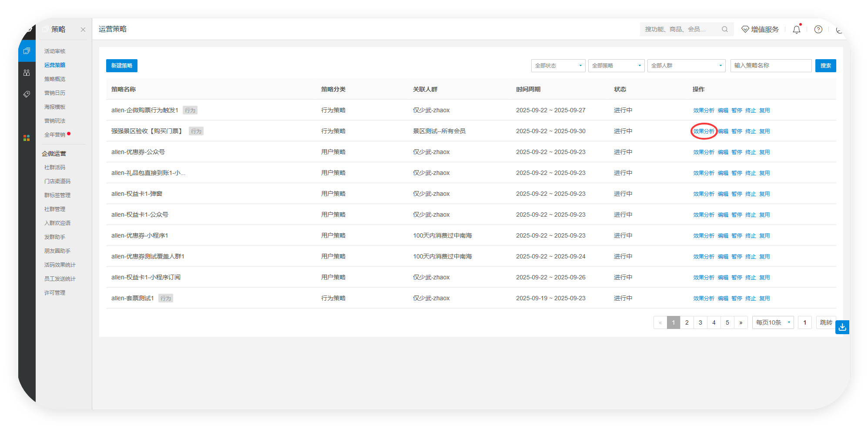The image size is (868, 426).
Task: Open the members icon in left rail
Action: [x=27, y=73]
